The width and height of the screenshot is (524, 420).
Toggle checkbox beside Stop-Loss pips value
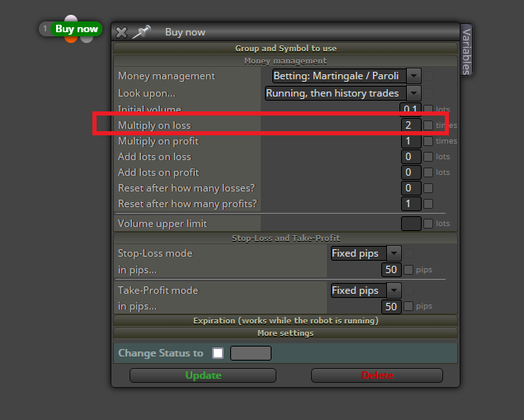pos(408,270)
